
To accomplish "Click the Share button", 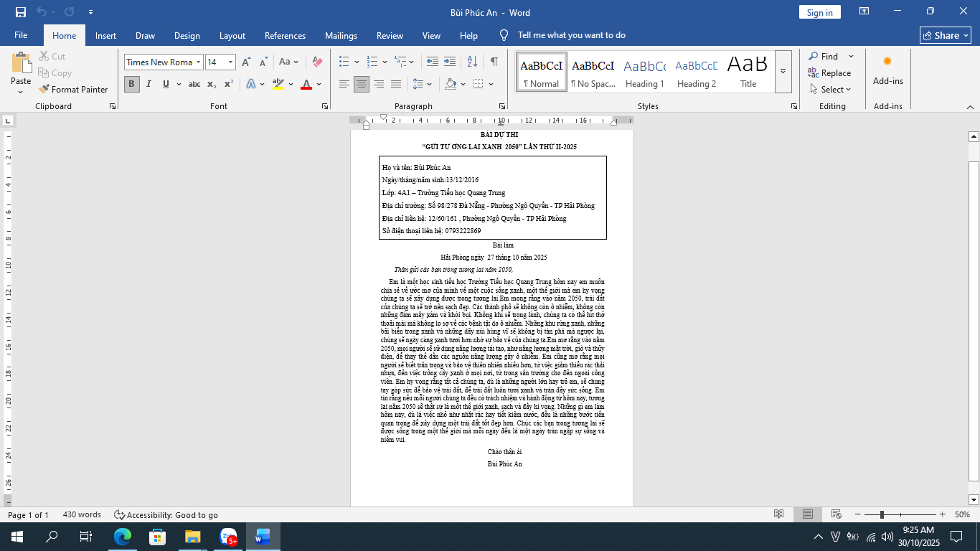I will 946,35.
